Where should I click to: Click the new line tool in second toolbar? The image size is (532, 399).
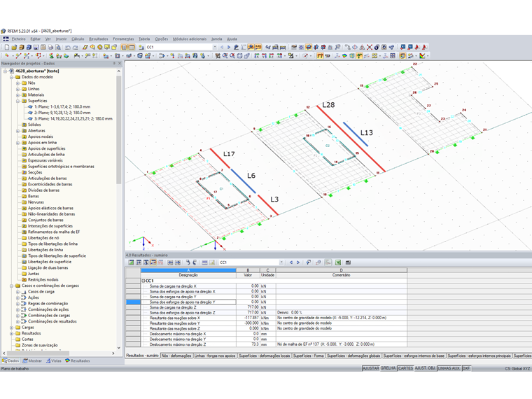pos(18,55)
